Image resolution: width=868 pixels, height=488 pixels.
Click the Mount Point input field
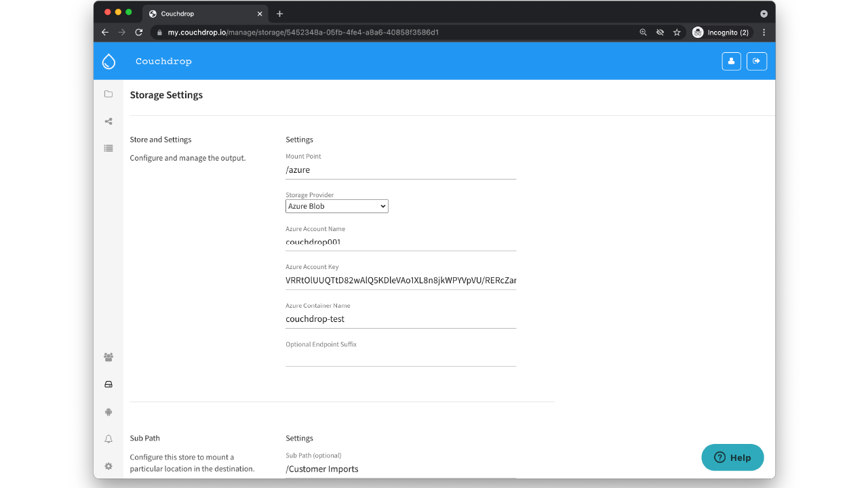(x=401, y=170)
